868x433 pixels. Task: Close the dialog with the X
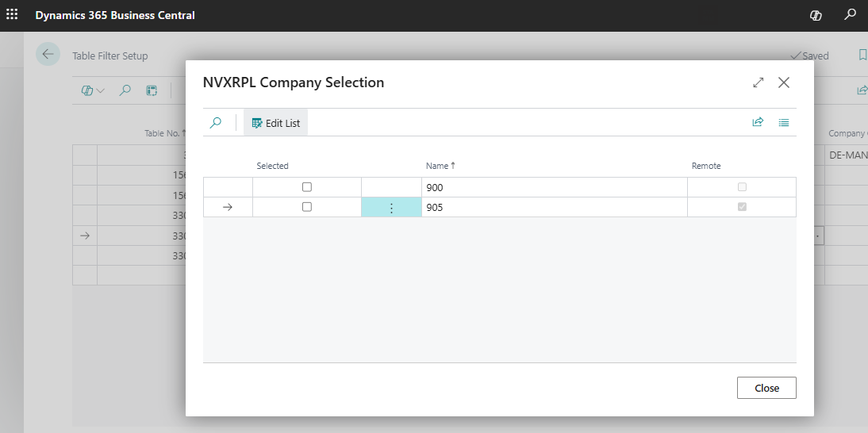point(784,82)
